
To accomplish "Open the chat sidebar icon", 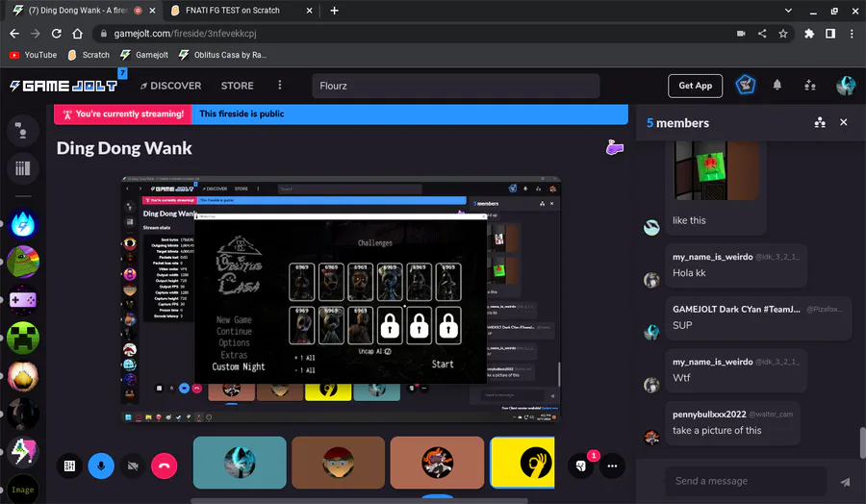I will pos(23,131).
